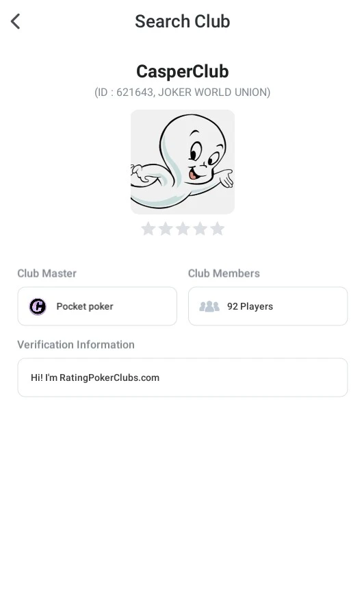Select the fifth rating star

(x=218, y=229)
